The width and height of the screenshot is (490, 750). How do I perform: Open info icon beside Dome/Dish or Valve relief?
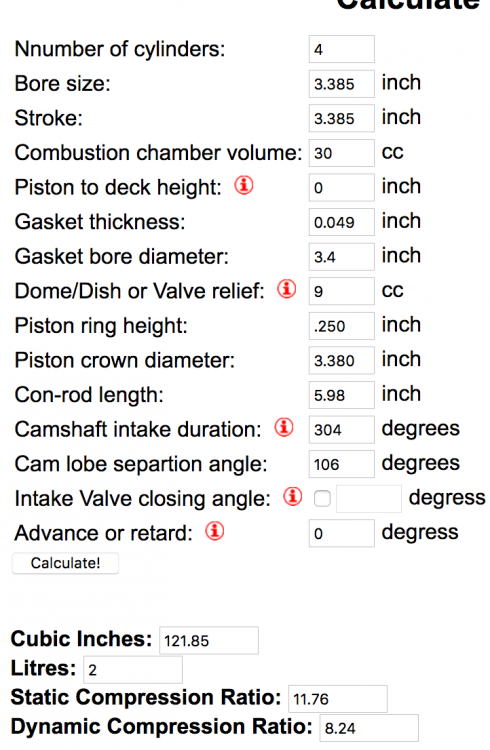coord(287,289)
